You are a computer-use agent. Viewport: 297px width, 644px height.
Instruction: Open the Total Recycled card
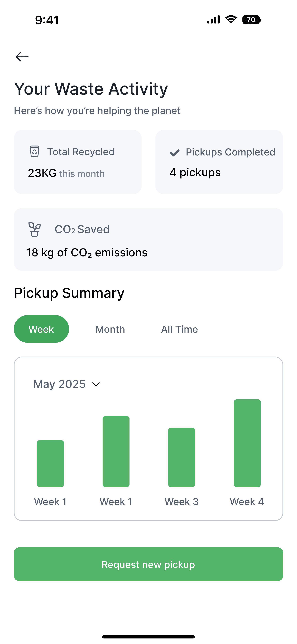point(78,162)
